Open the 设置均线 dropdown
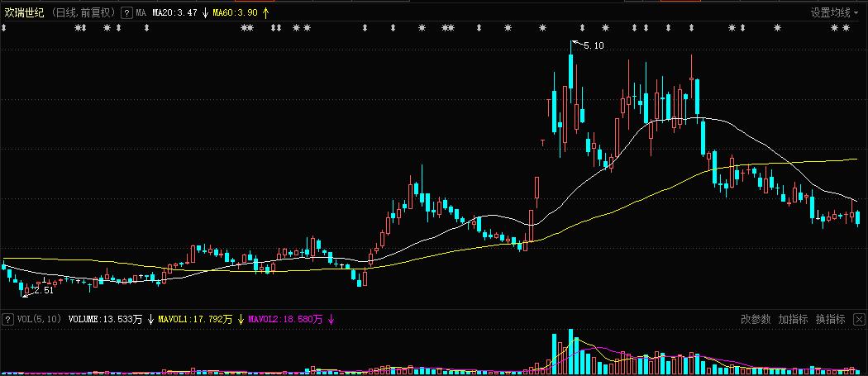The image size is (868, 376). pyautogui.click(x=835, y=12)
